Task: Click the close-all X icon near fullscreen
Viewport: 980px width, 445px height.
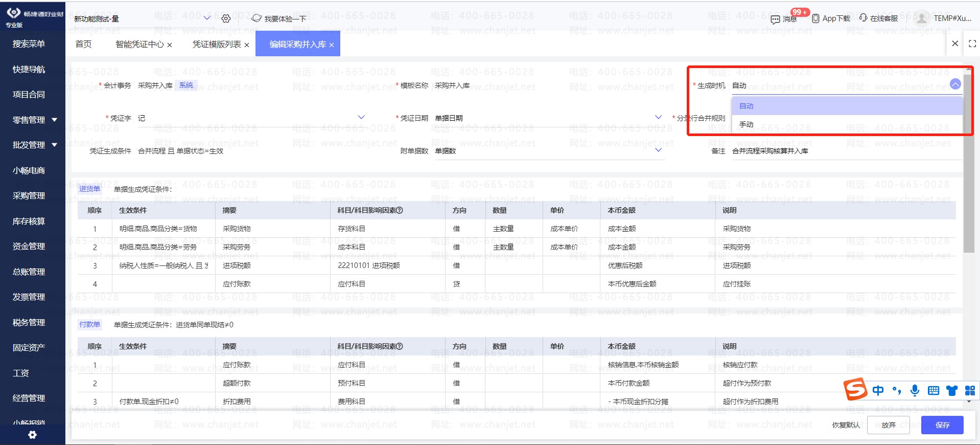Action: pyautogui.click(x=955, y=43)
